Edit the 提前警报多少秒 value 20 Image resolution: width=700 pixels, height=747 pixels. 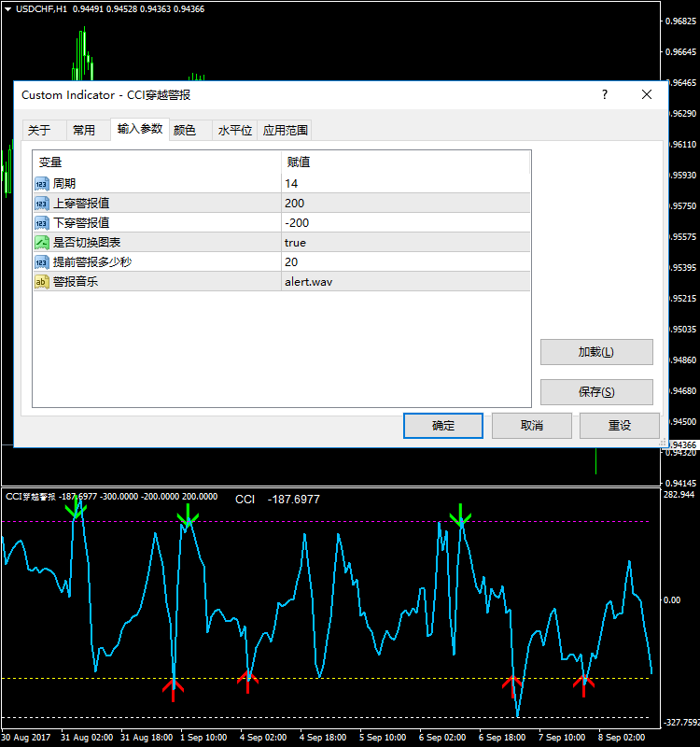click(405, 262)
